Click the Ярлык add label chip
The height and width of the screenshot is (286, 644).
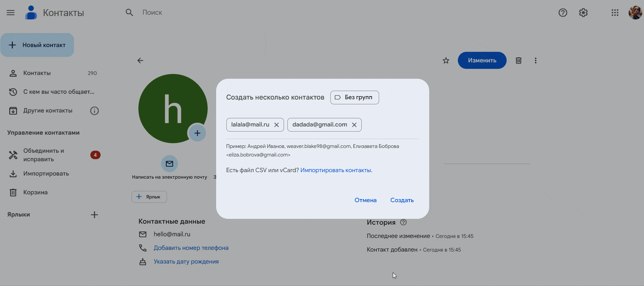coord(149,197)
